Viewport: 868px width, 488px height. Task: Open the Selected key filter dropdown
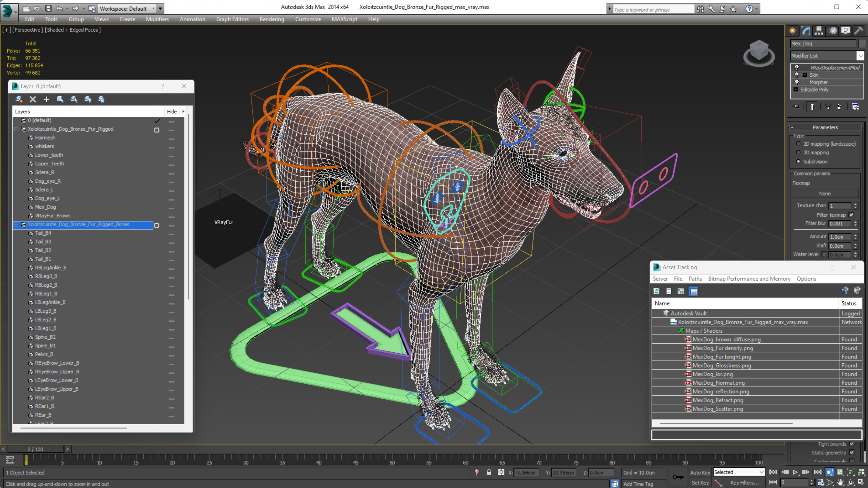pos(739,472)
